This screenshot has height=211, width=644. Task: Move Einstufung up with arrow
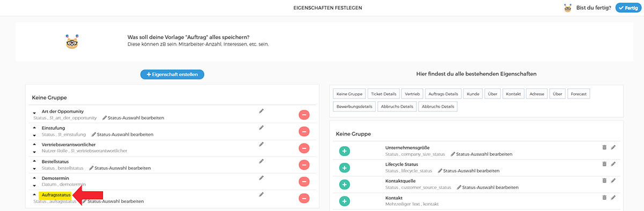click(35, 128)
